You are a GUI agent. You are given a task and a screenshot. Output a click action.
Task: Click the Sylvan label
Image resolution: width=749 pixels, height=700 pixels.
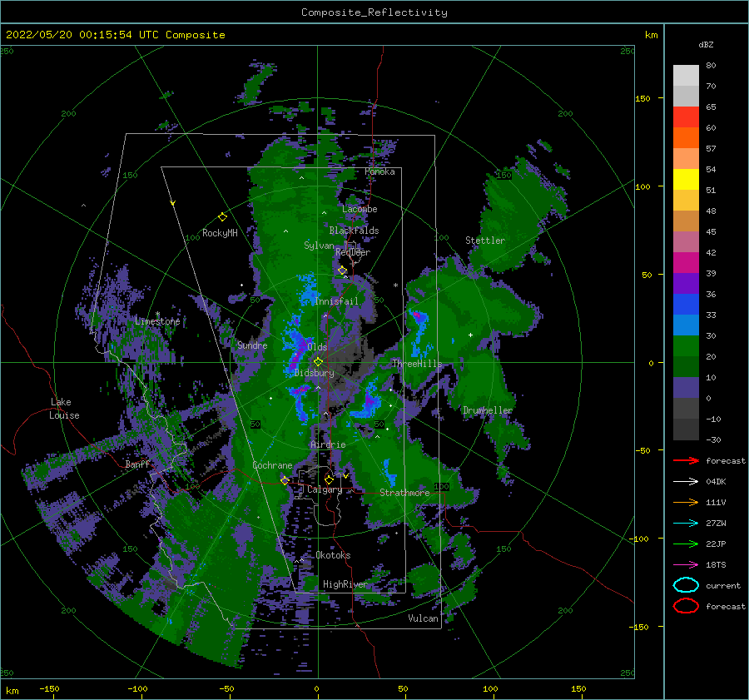319,246
